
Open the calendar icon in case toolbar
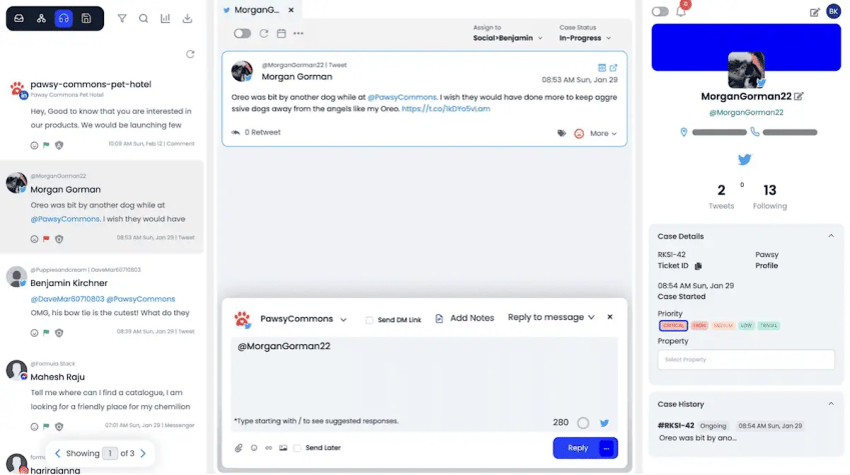click(x=281, y=34)
